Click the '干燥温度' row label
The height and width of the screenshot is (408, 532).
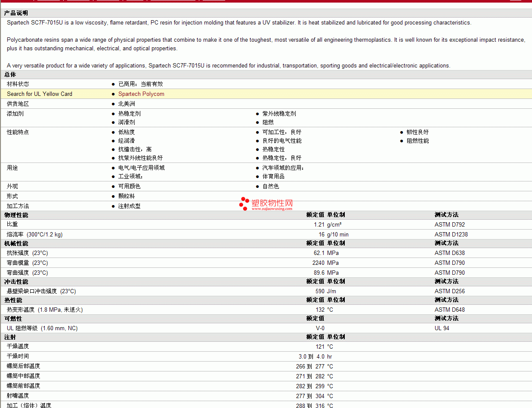pyautogui.click(x=18, y=346)
